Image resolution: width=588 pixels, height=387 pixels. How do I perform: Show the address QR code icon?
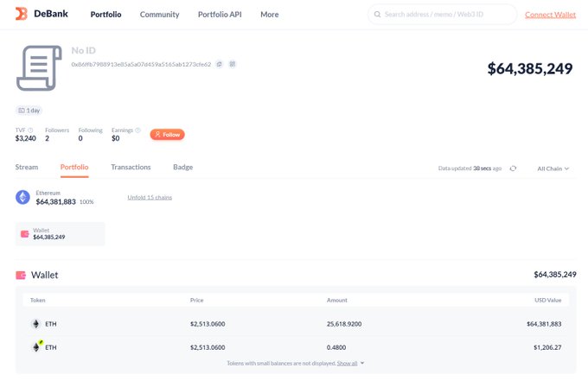(x=233, y=64)
